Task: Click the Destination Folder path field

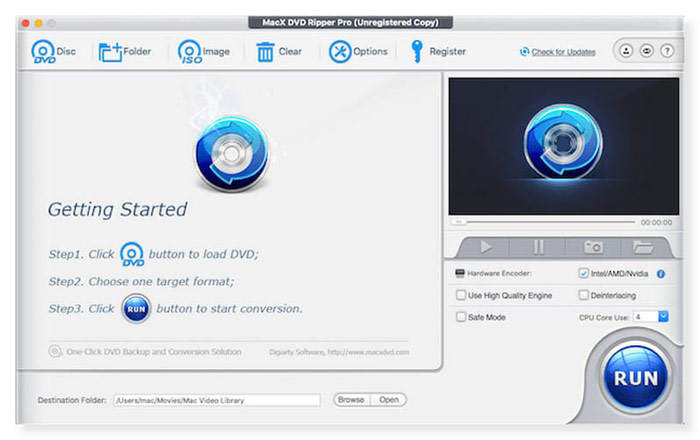Action: click(217, 400)
